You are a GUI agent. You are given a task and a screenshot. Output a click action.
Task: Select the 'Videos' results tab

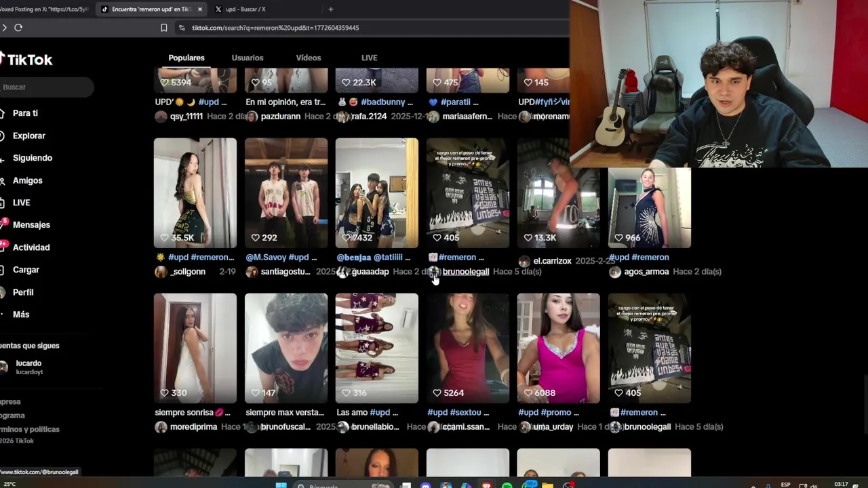pos(309,58)
